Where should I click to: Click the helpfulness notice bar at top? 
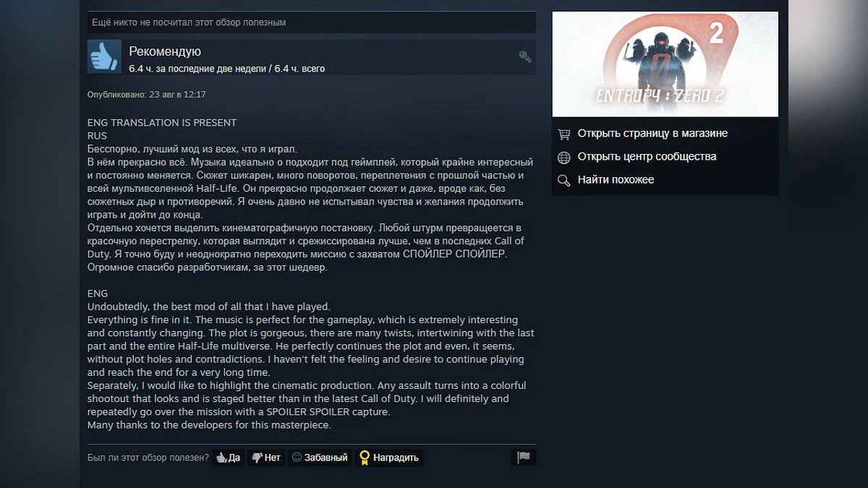(312, 22)
